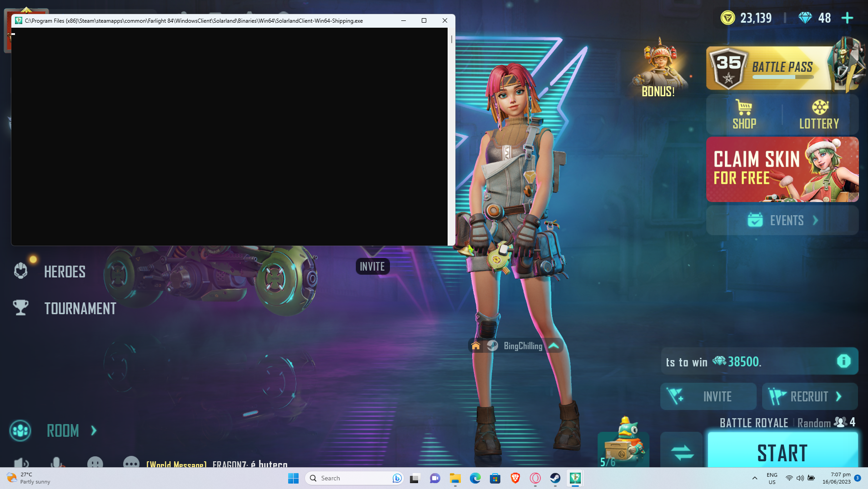
Task: Show hidden system tray icons
Action: click(755, 478)
